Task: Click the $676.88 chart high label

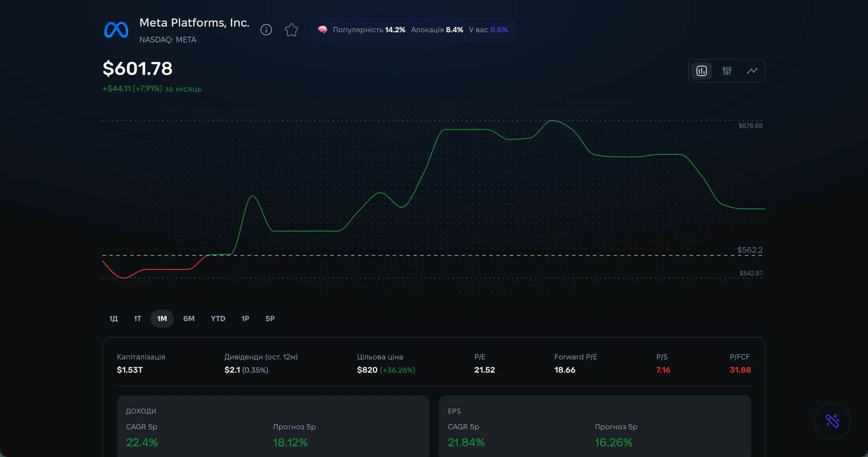Action: point(750,126)
